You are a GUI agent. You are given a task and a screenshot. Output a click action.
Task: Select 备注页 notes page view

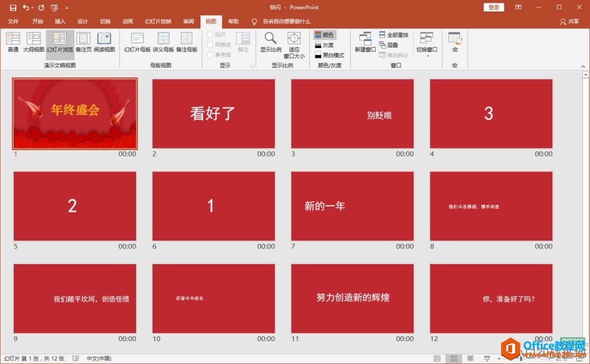tap(84, 43)
